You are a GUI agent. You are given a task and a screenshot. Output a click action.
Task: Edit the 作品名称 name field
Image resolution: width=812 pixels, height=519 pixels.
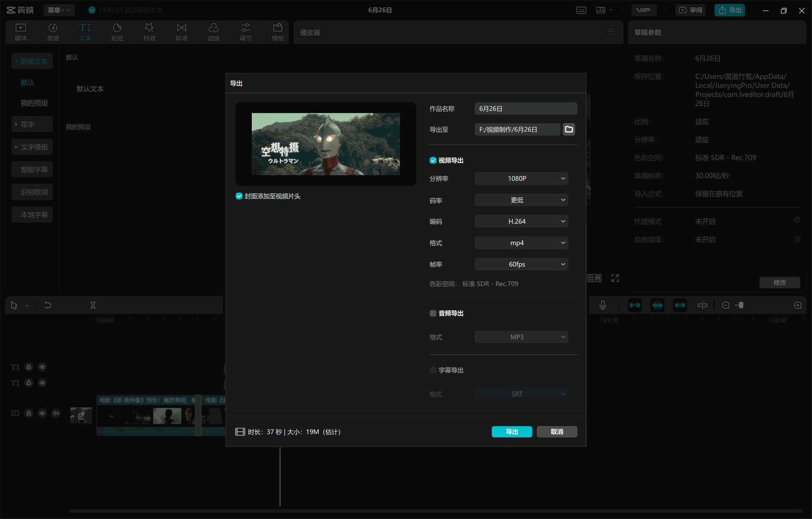[526, 109]
